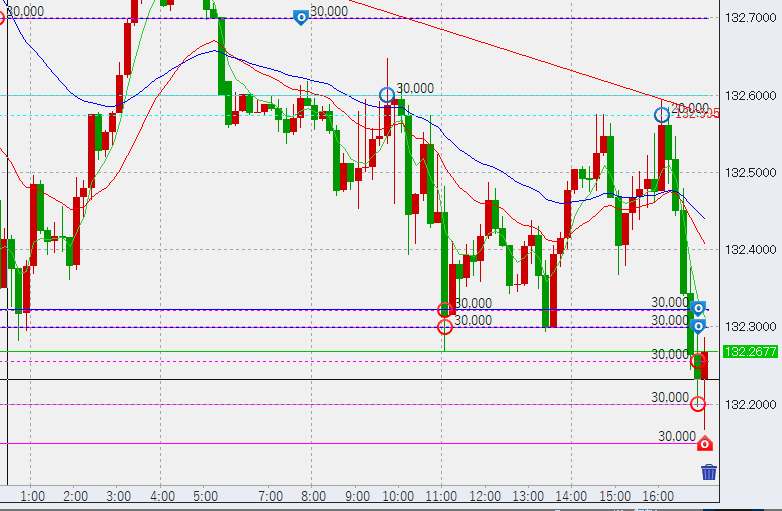782x511 pixels.
Task: Click the red circle marker at the 132.2000 level
Action: (x=698, y=404)
